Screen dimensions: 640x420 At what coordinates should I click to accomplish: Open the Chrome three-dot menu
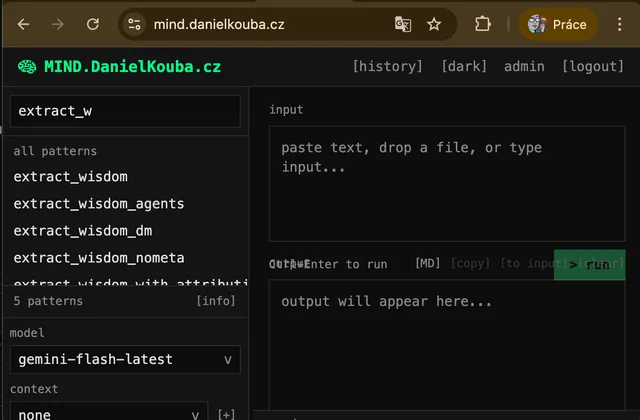pos(619,24)
